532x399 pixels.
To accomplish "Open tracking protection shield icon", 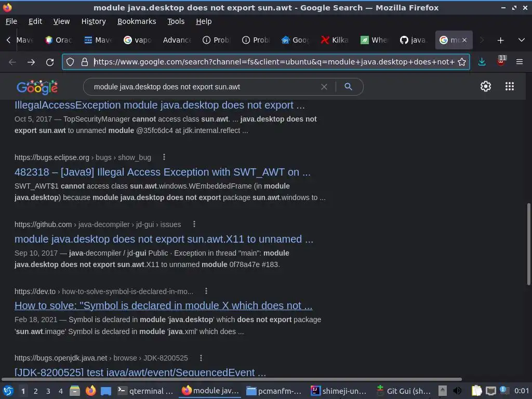I will [70, 62].
